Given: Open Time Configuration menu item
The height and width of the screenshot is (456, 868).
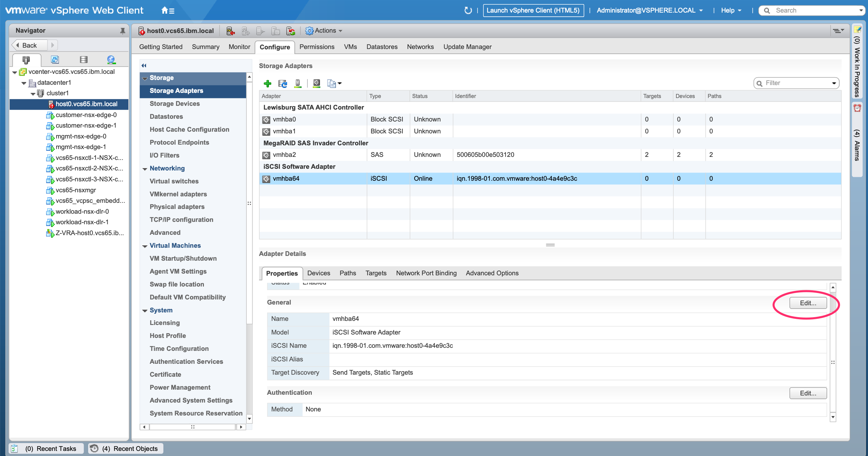Looking at the screenshot, I should (x=179, y=349).
